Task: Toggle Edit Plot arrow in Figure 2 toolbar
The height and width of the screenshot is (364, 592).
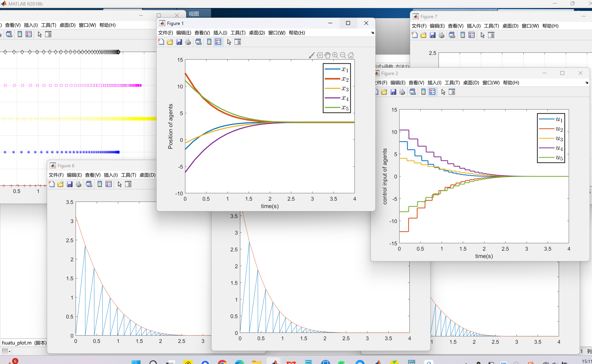Action: tap(443, 92)
